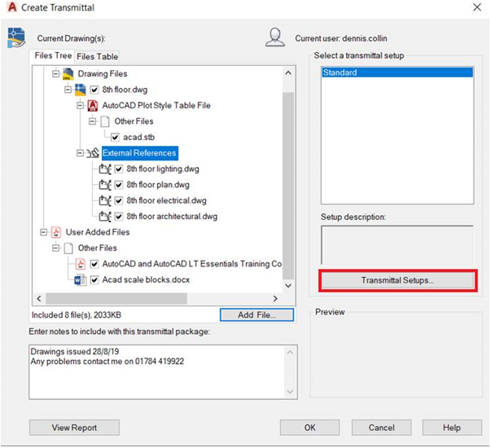Uncheck 8th floor lighting.dwg checkbox
This screenshot has width=491, height=448.
[119, 169]
